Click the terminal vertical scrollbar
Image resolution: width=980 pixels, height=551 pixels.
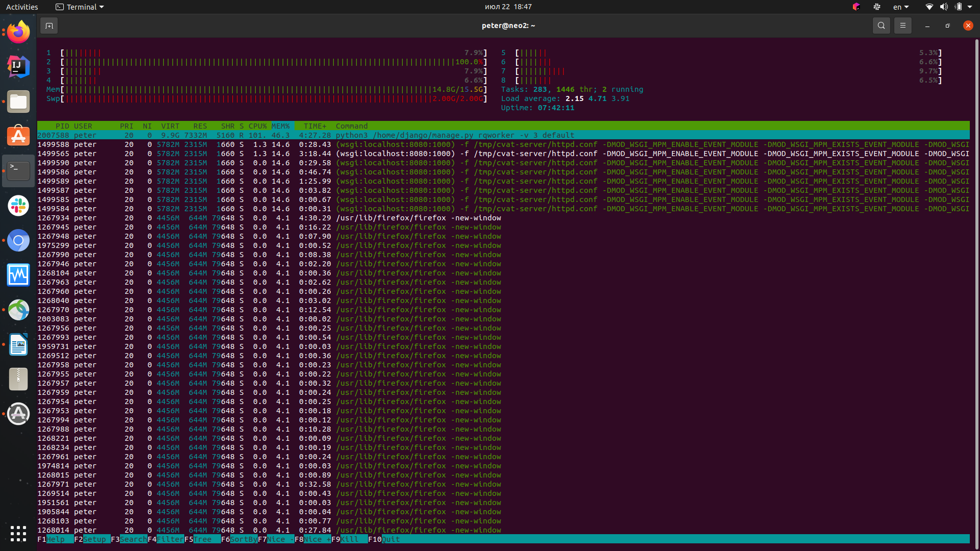[x=976, y=293]
